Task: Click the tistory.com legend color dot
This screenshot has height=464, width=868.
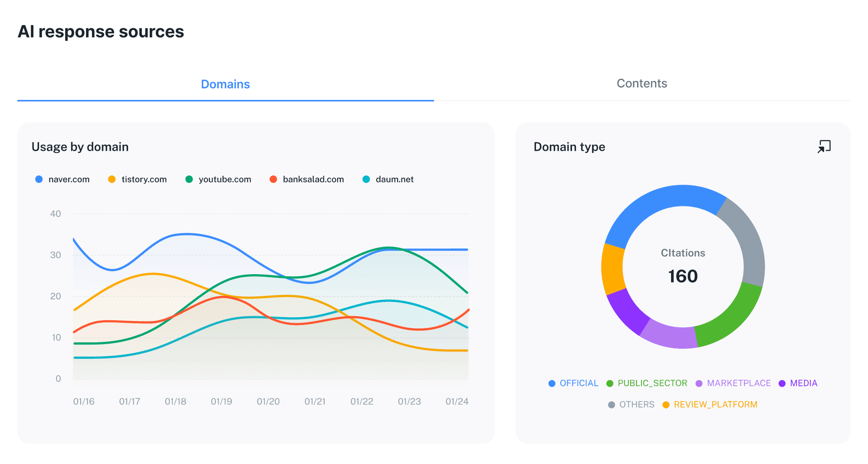Action: click(x=112, y=179)
